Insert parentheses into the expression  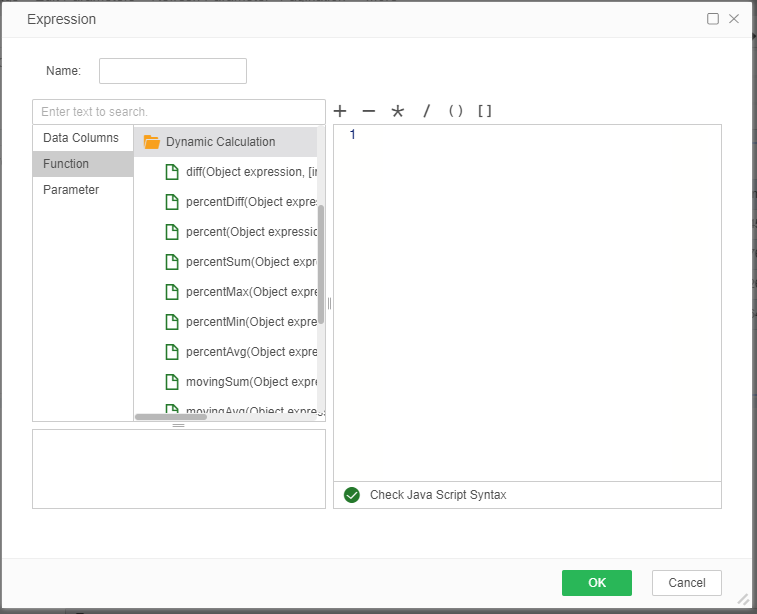coord(455,111)
